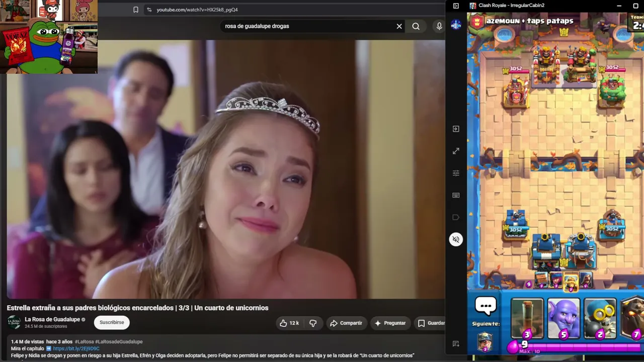Bookmark this page using the address bar icon

[x=136, y=10]
